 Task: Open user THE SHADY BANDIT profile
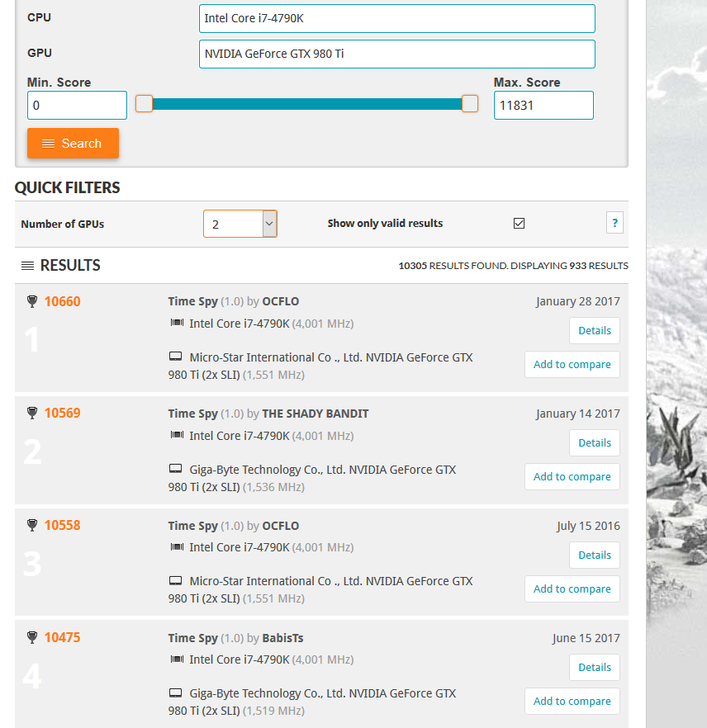click(316, 414)
